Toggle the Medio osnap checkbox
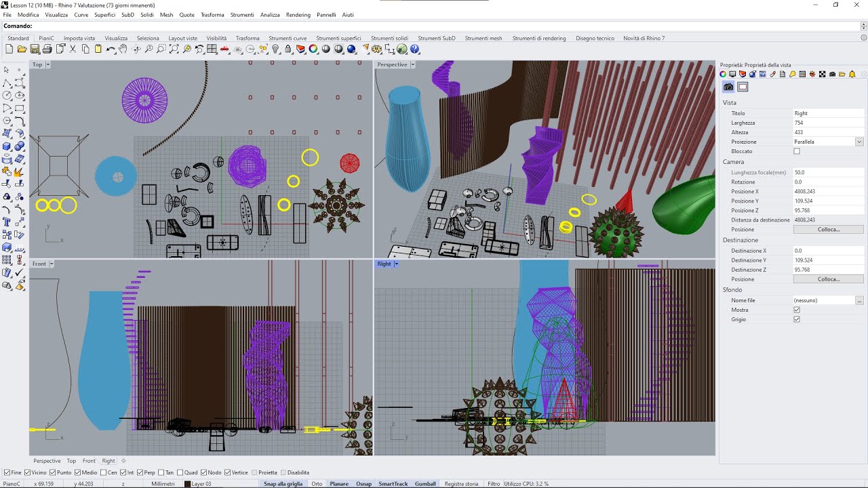 tap(78, 472)
